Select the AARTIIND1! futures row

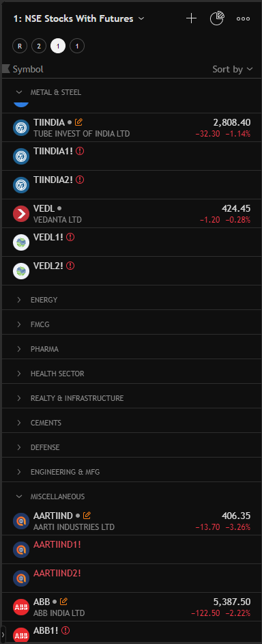(132, 550)
